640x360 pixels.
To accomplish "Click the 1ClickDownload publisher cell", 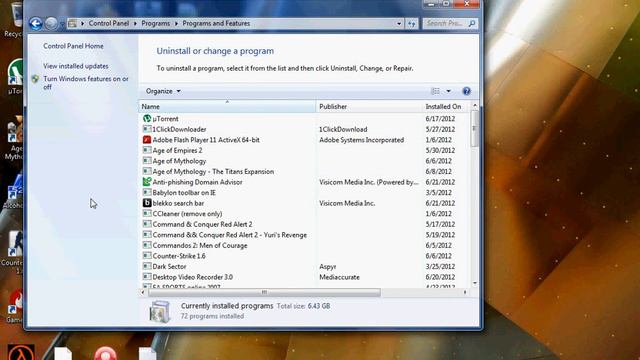I will [343, 129].
